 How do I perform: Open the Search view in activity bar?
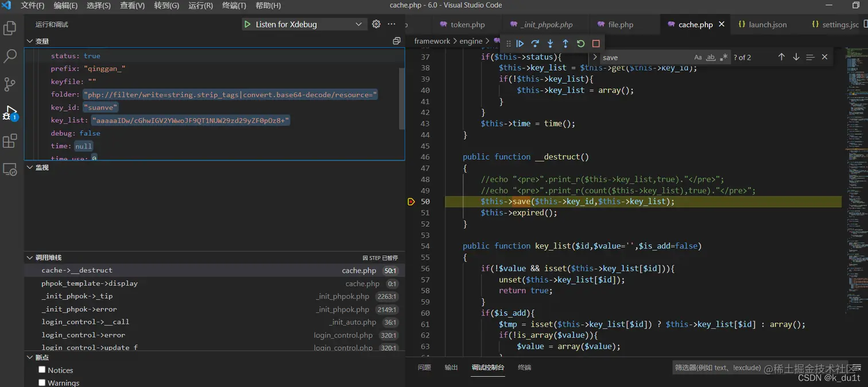pyautogui.click(x=10, y=56)
